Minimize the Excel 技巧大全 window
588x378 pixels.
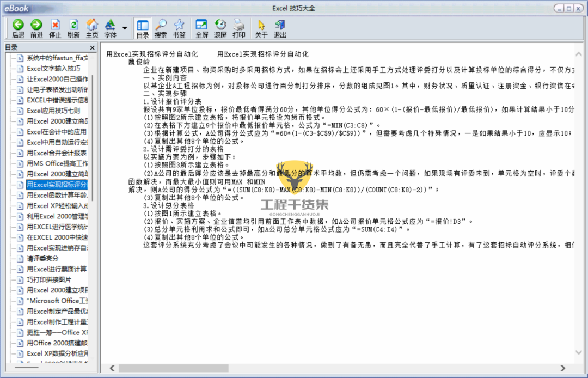[x=560, y=8]
